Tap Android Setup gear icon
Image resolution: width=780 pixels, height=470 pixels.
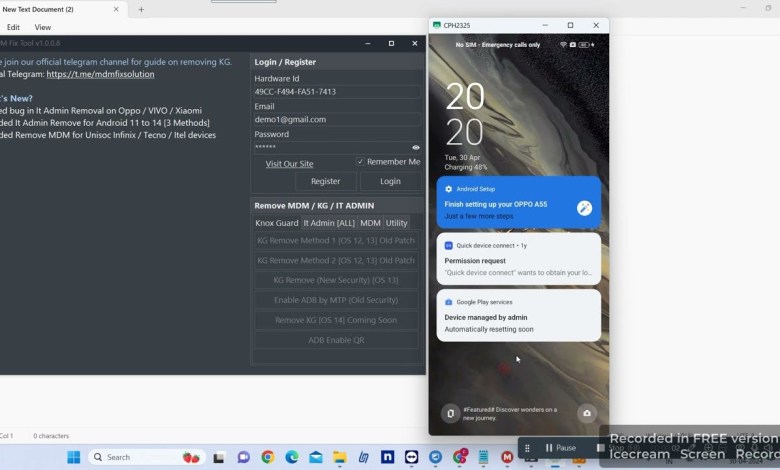click(x=448, y=189)
